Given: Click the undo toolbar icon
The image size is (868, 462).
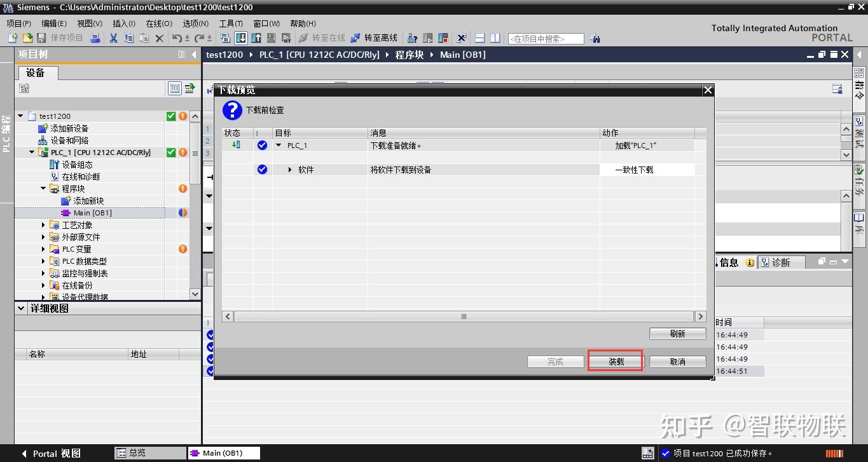Looking at the screenshot, I should (x=177, y=38).
